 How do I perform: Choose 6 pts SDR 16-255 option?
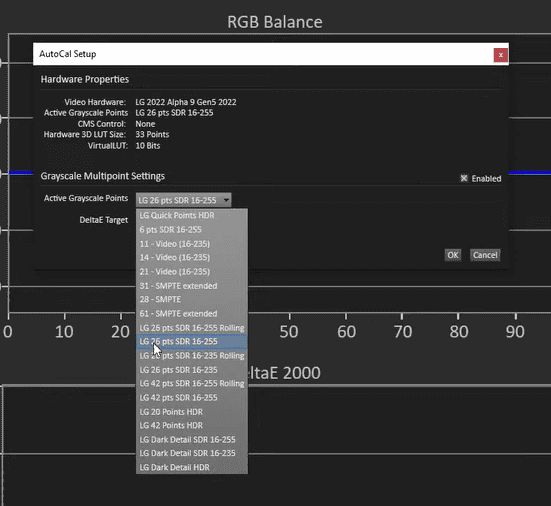[192, 229]
